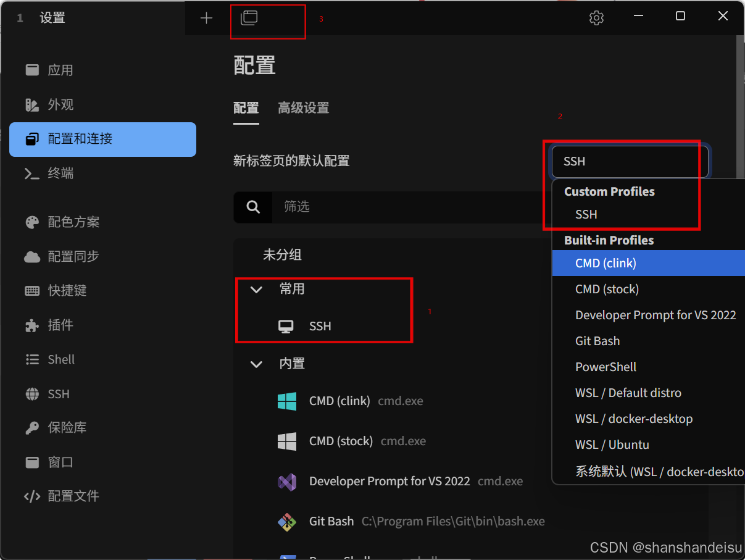Open the 配色方案 settings section
This screenshot has width=745, height=560.
pos(102,222)
